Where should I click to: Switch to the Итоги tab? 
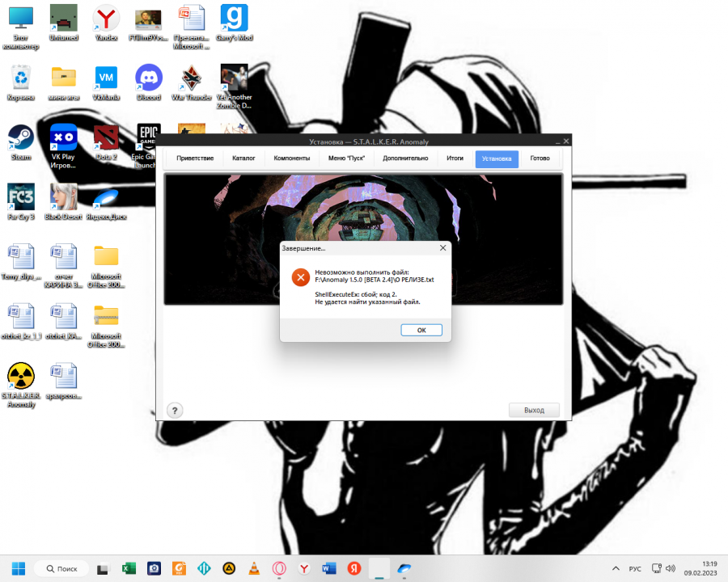455,158
